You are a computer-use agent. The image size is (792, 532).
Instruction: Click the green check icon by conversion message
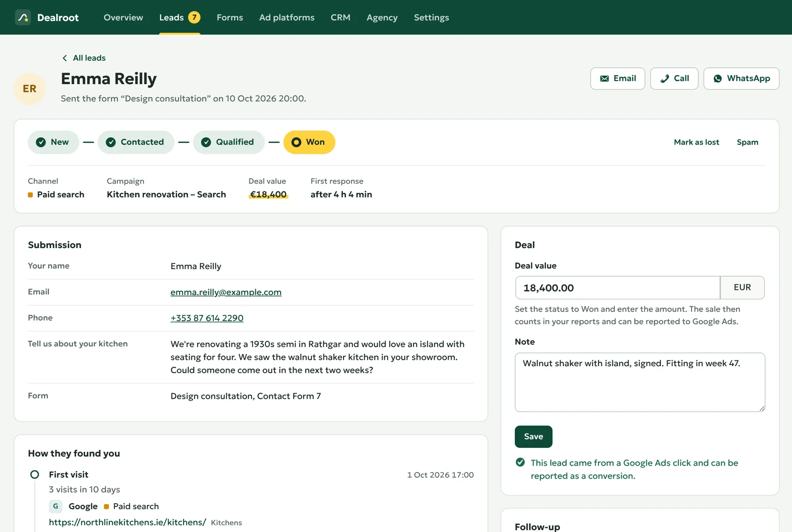coord(520,462)
